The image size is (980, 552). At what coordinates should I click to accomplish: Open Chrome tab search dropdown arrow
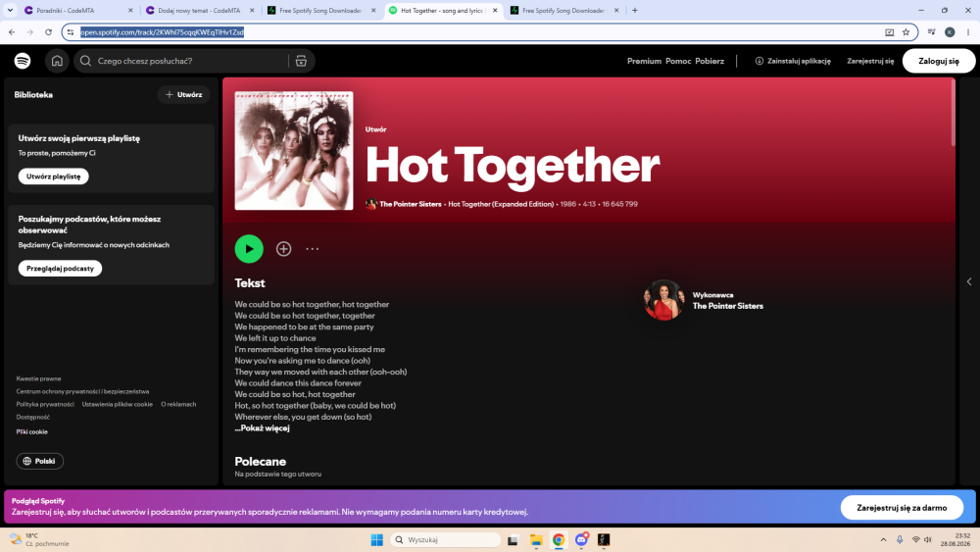pyautogui.click(x=10, y=10)
